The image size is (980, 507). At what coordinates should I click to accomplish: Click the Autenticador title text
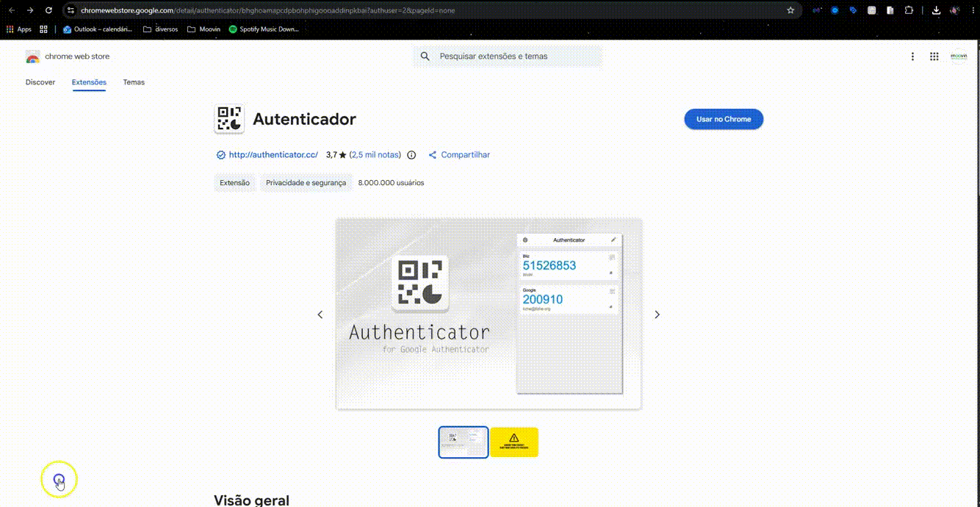304,119
